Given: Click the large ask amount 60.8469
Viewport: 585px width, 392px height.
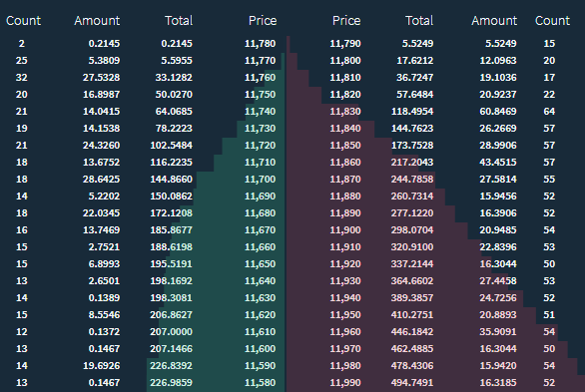Looking at the screenshot, I should point(498,112).
